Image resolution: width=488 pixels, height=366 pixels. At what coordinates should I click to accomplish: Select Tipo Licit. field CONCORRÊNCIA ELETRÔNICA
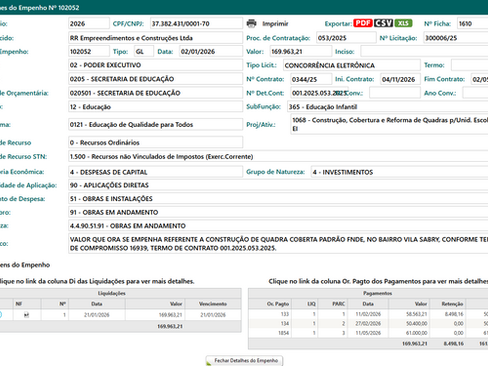tap(352, 65)
